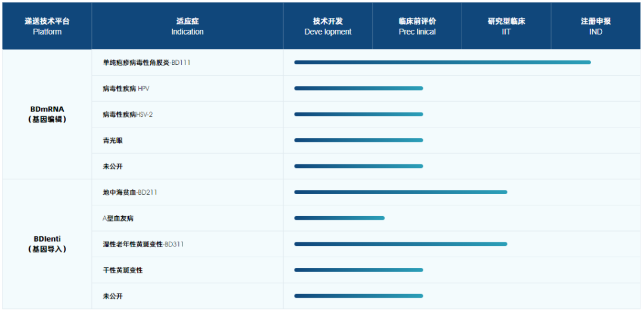Select the BDmRNA platform cell
Image resolution: width=644 pixels, height=312 pixels.
(47, 114)
